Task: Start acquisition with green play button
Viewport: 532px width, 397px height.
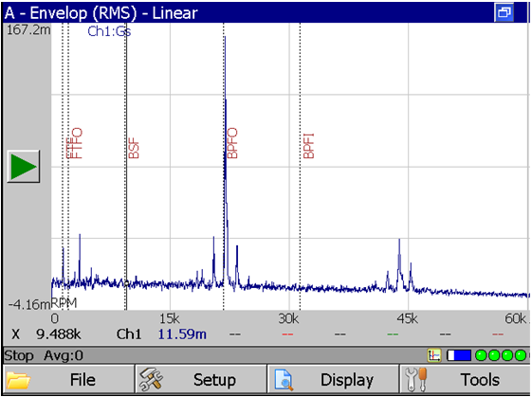Action: click(24, 166)
